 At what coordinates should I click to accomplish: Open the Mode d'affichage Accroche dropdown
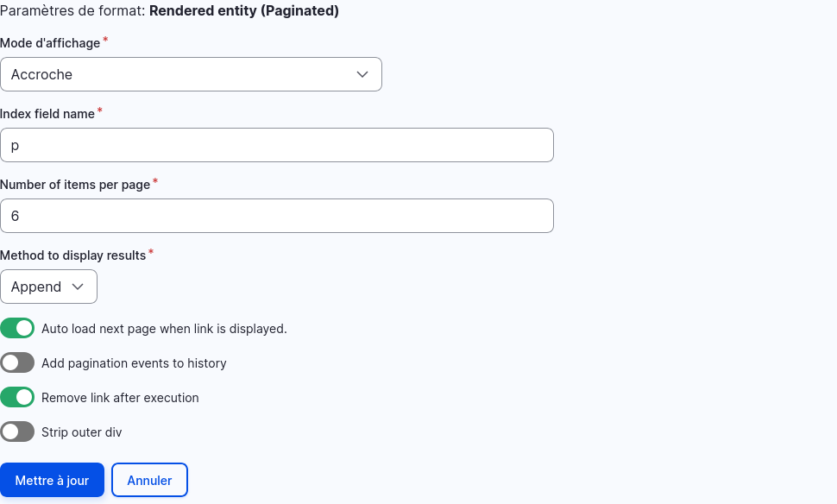pos(191,74)
